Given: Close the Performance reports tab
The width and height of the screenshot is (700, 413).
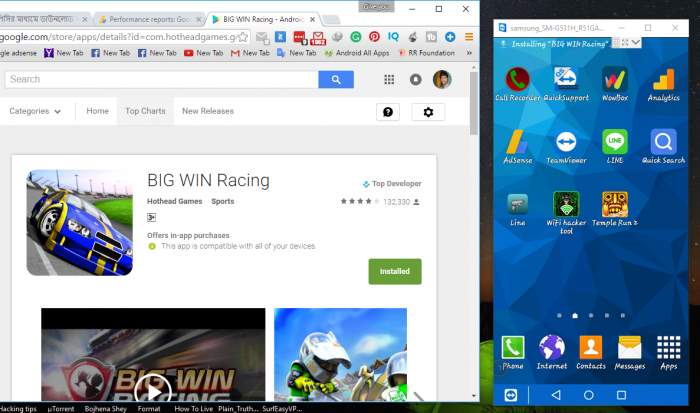Looking at the screenshot, I should (199, 19).
